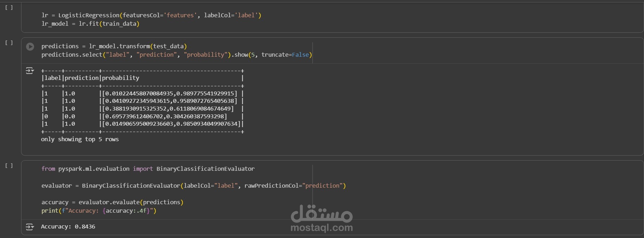Click the 'prediction' column header in output

click(x=82, y=78)
